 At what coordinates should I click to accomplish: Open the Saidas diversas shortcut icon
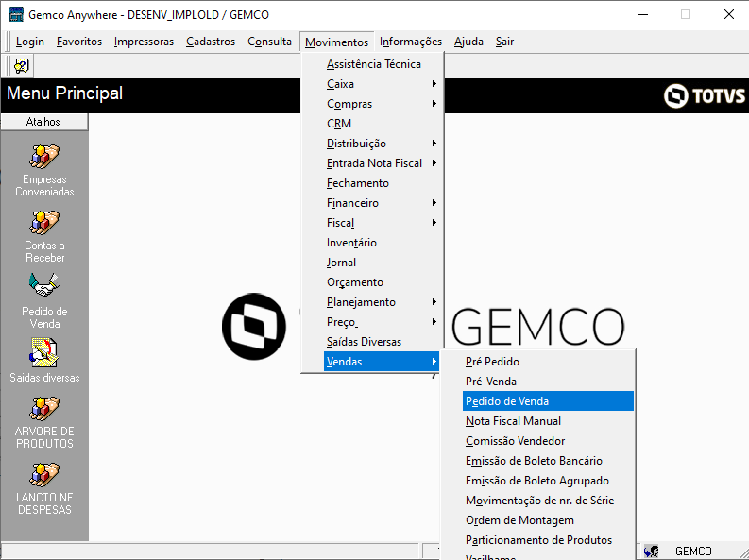pyautogui.click(x=44, y=353)
